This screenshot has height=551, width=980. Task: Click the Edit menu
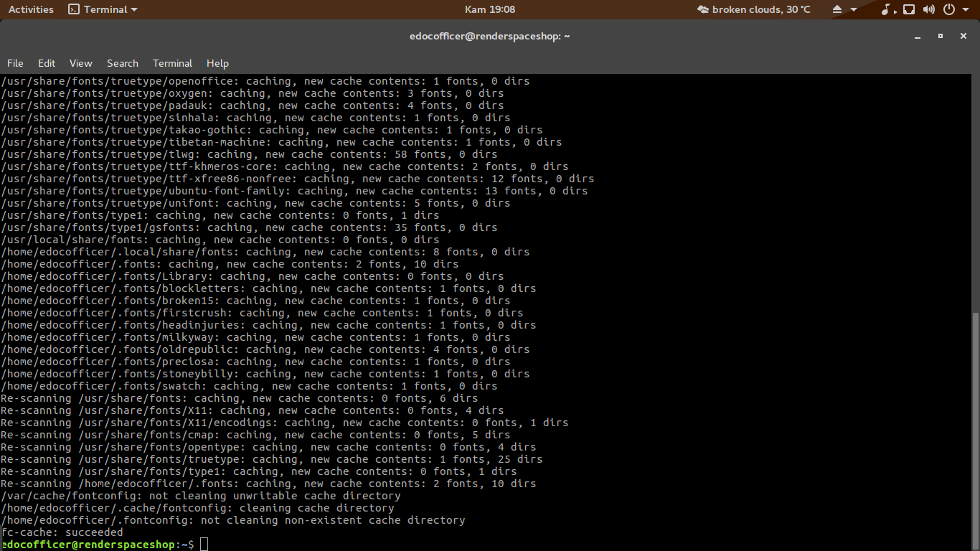(46, 63)
